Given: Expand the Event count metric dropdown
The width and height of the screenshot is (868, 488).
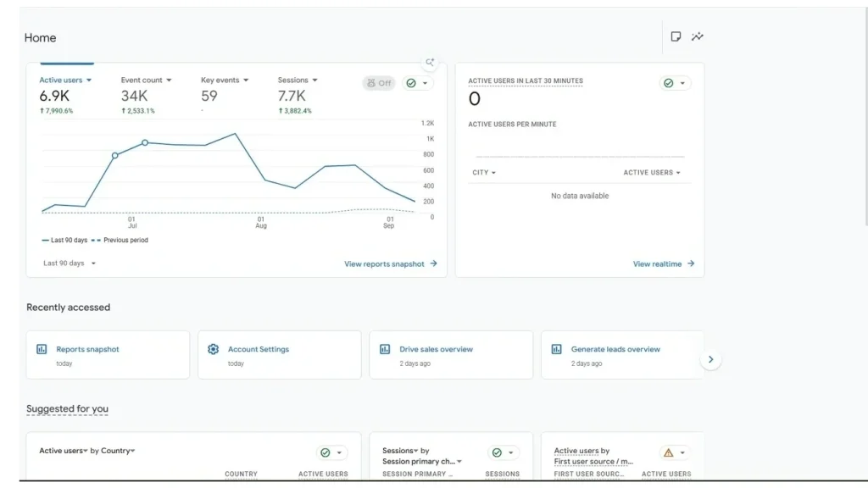Looking at the screenshot, I should (x=146, y=80).
